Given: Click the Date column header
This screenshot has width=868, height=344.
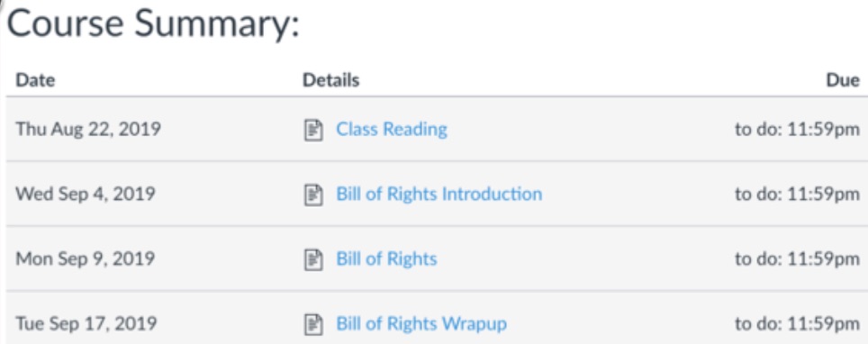Looking at the screenshot, I should point(35,80).
